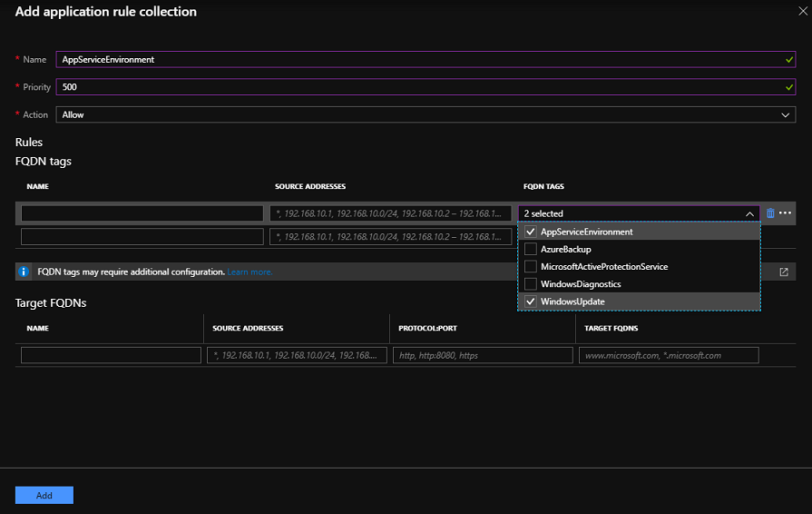Viewport: 812px width, 514px height.
Task: Open the Learn more link
Action: (x=249, y=272)
